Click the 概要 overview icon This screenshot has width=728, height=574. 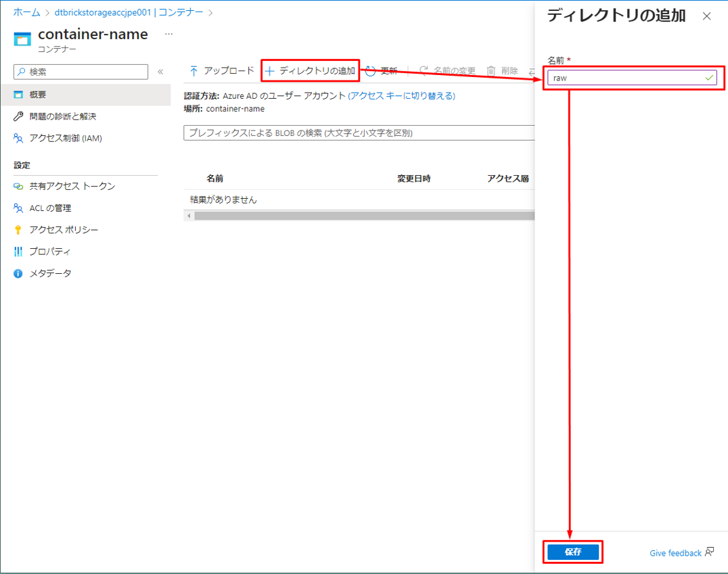pyautogui.click(x=18, y=95)
